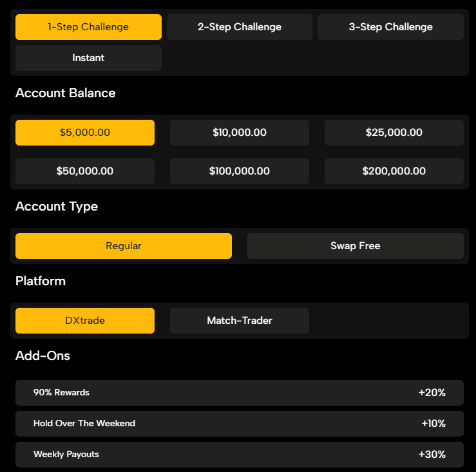Image resolution: width=476 pixels, height=472 pixels.
Task: Click the +10% add-on surcharge label
Action: (433, 424)
